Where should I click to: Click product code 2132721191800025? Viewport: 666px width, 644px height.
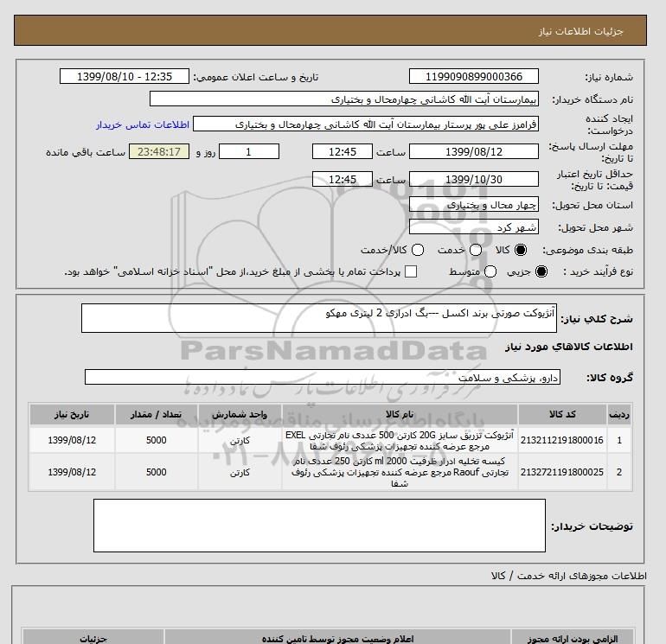click(562, 472)
